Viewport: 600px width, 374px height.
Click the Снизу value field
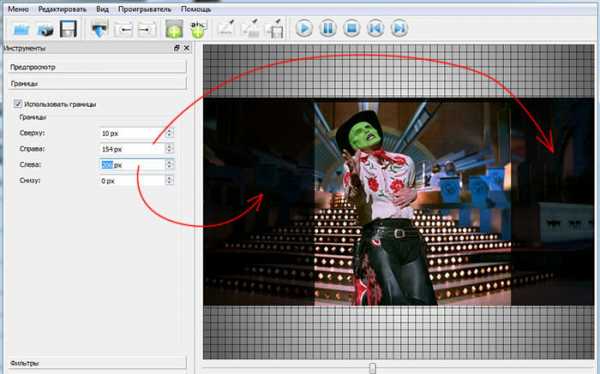pos(132,181)
